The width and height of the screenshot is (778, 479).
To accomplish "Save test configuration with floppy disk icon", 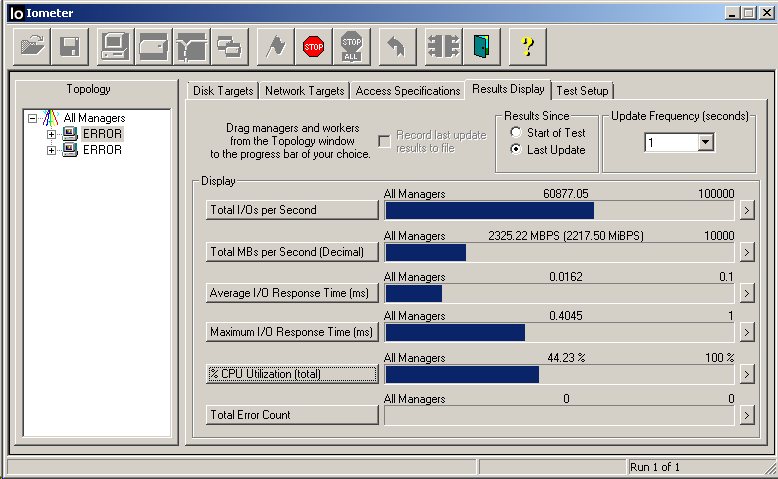I will [70, 47].
